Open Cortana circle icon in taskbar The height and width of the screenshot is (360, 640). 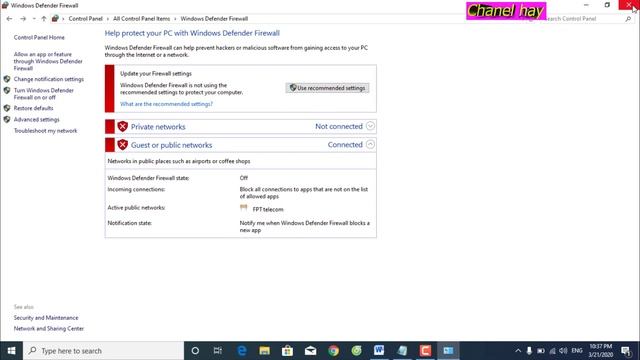pyautogui.click(x=195, y=351)
